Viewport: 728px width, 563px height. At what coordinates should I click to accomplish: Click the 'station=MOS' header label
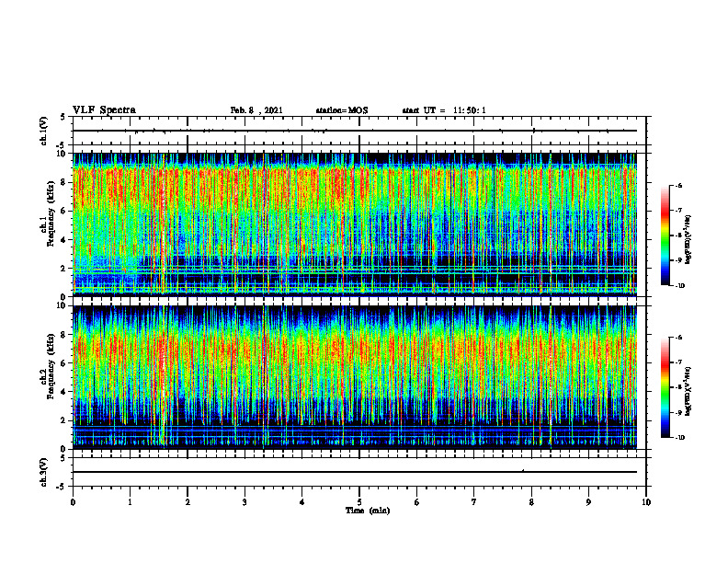[342, 110]
